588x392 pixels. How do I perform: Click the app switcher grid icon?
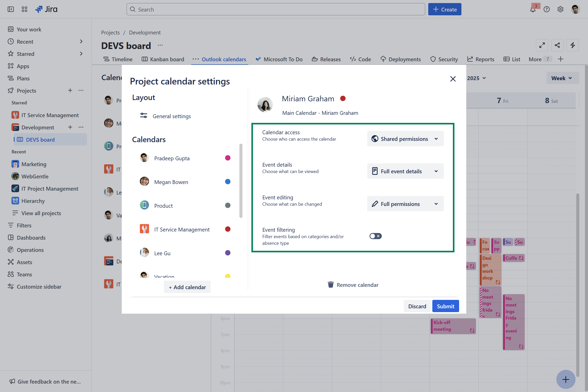pos(24,9)
